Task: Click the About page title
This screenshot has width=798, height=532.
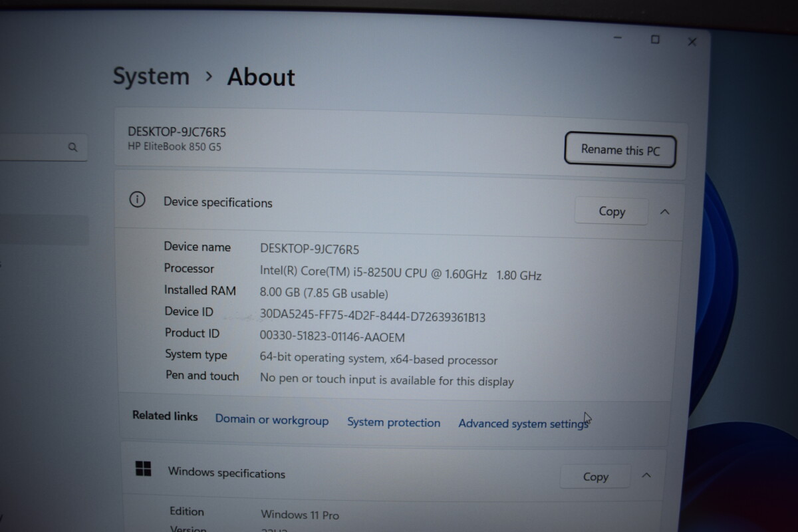Action: click(261, 77)
